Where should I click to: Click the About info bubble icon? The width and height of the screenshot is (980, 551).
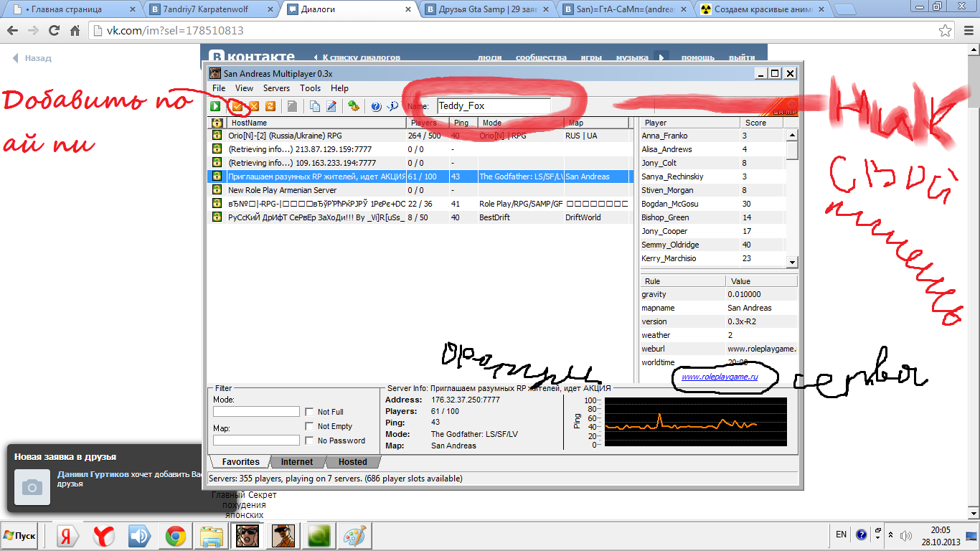coord(392,106)
